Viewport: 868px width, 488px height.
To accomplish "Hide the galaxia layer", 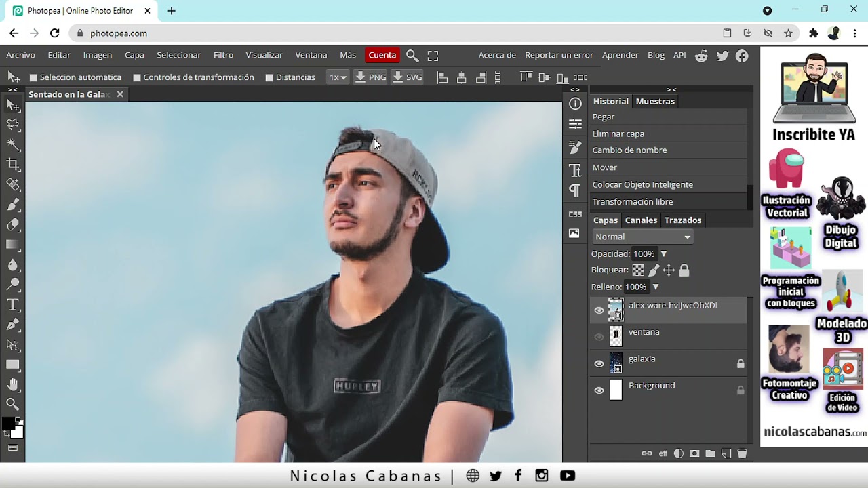I will [599, 364].
